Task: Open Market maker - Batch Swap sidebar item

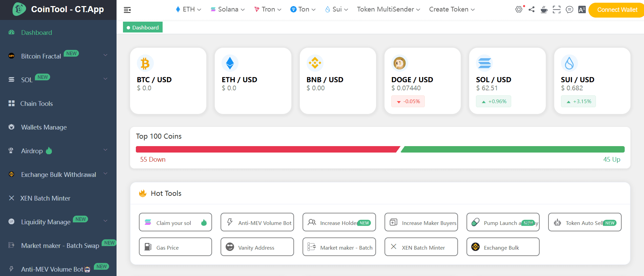Action: coord(58,246)
